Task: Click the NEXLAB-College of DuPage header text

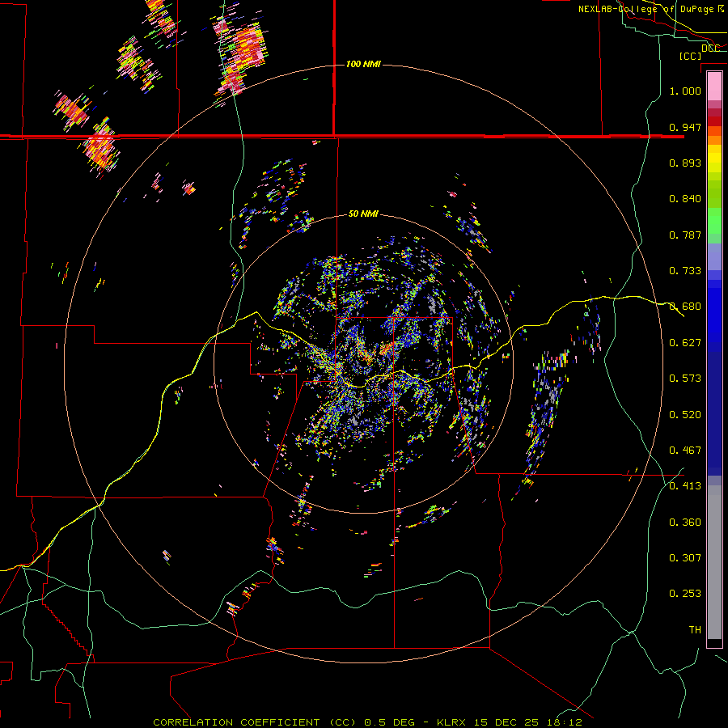Action: click(645, 9)
